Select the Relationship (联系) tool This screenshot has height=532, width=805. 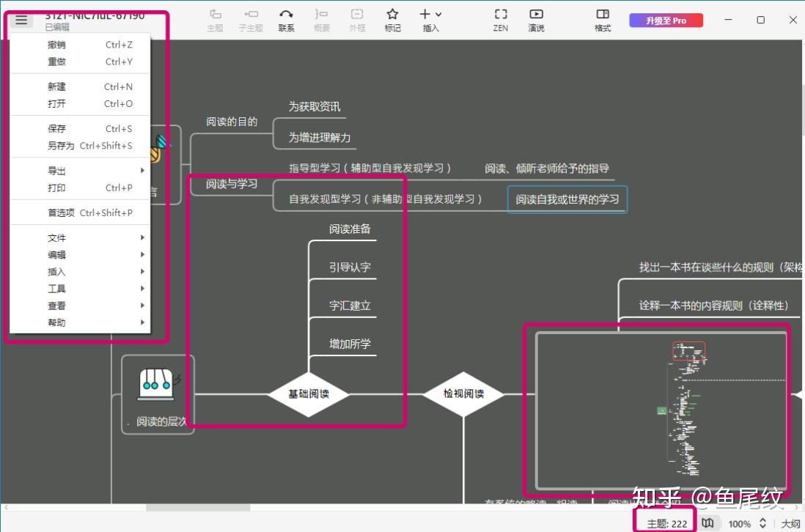tap(286, 20)
